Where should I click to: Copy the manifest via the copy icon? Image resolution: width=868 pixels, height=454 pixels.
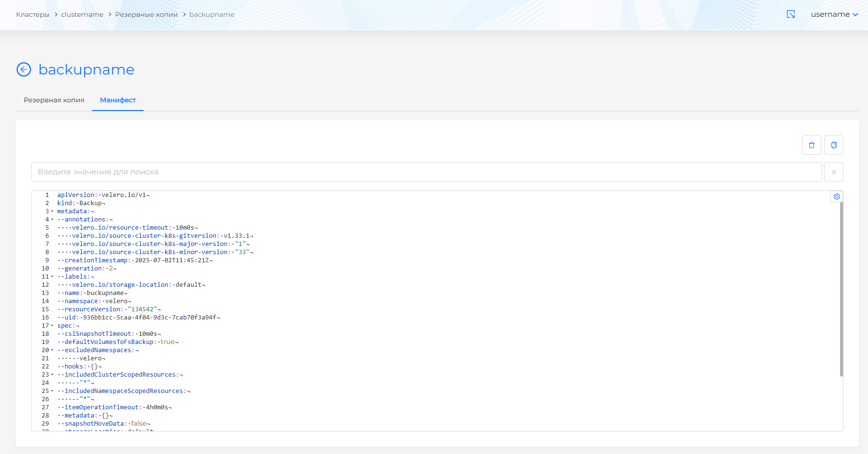(834, 145)
